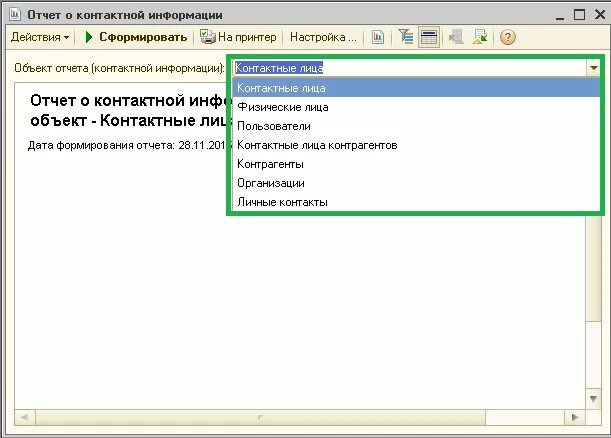This screenshot has width=611, height=438.
Task: Open the Действия menu
Action: (x=40, y=37)
